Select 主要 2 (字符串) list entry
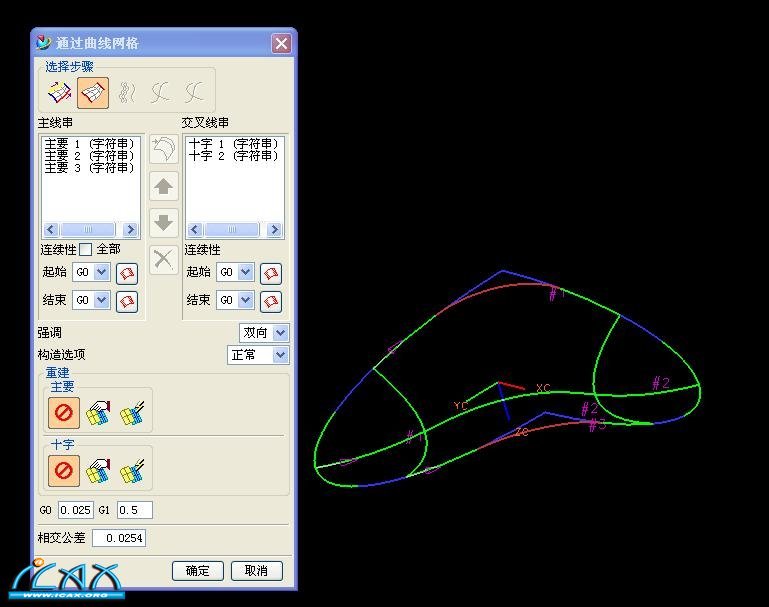 tap(89, 155)
